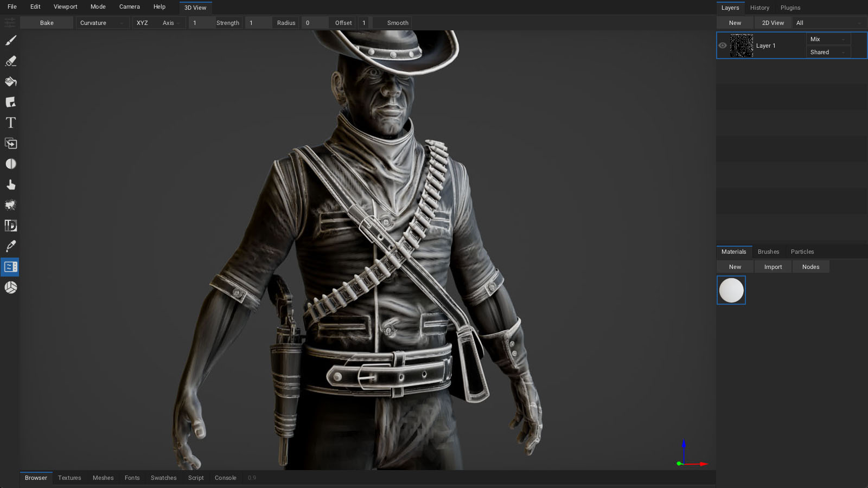Switch to the Textures tab
Screen dimensions: 868x488
coord(69,478)
